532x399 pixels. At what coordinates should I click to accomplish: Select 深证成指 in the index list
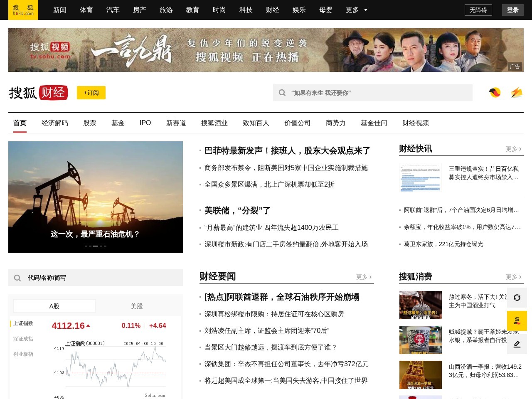click(x=23, y=339)
